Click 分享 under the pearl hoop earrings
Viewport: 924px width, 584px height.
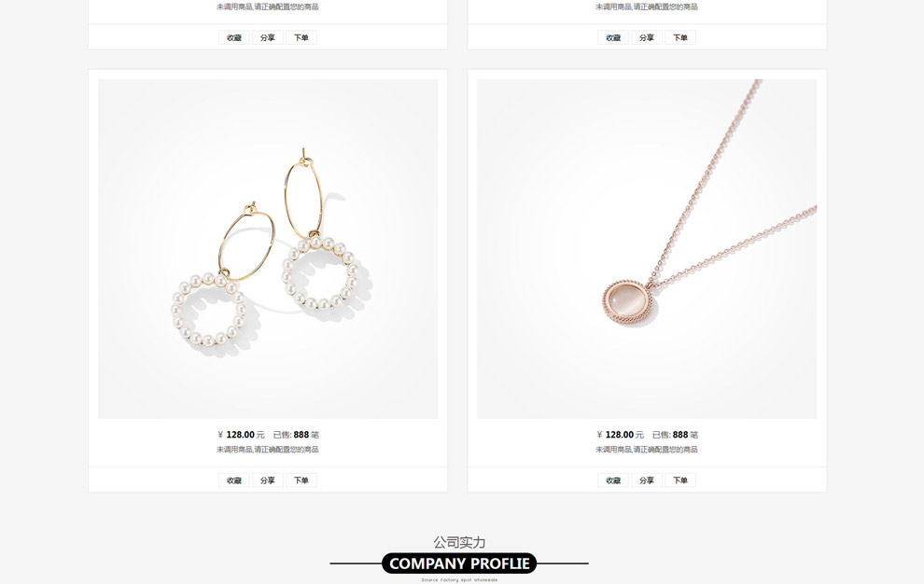click(x=268, y=480)
